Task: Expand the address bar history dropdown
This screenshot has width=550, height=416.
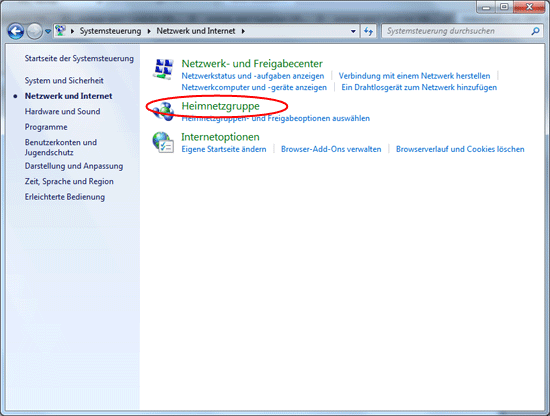Action: pyautogui.click(x=353, y=31)
